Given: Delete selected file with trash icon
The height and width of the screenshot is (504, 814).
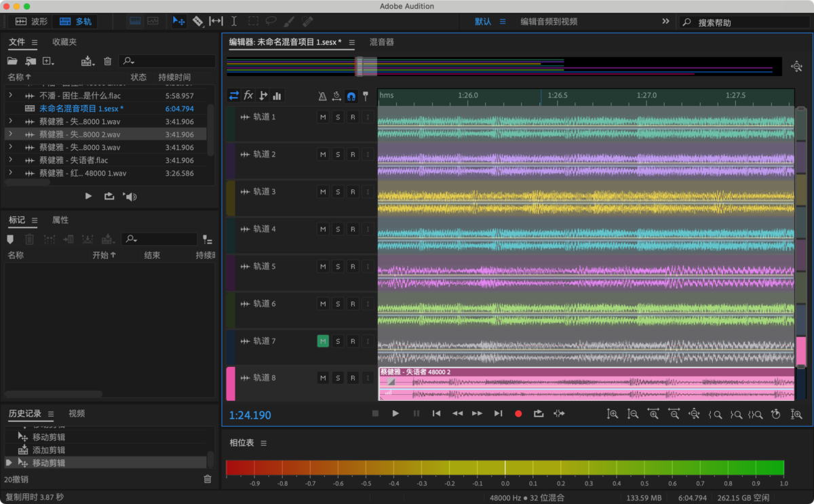Looking at the screenshot, I should [107, 61].
